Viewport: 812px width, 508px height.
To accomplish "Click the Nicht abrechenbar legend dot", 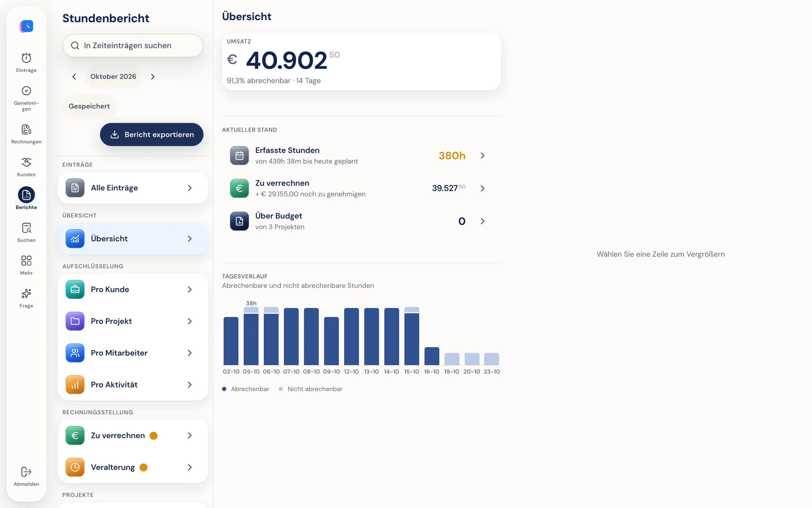I will click(x=281, y=389).
